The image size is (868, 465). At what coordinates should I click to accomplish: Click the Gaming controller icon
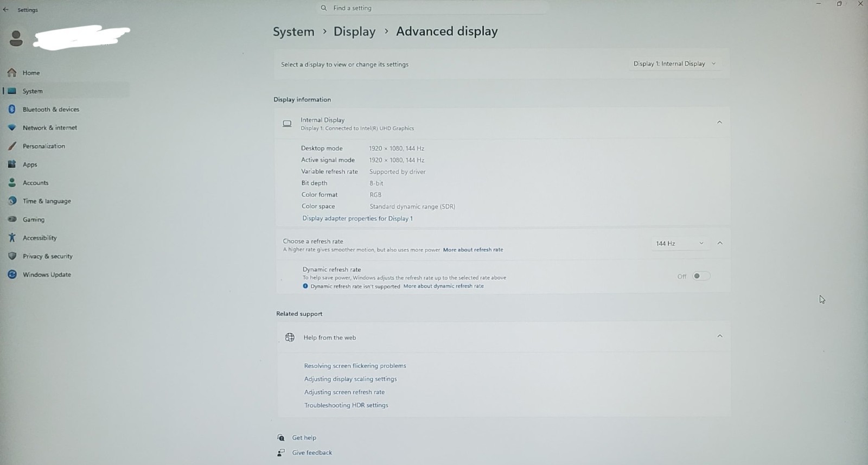tap(12, 219)
